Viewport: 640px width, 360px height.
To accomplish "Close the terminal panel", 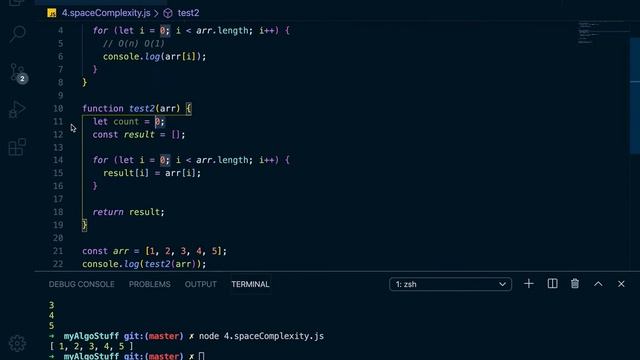I will pos(621,284).
